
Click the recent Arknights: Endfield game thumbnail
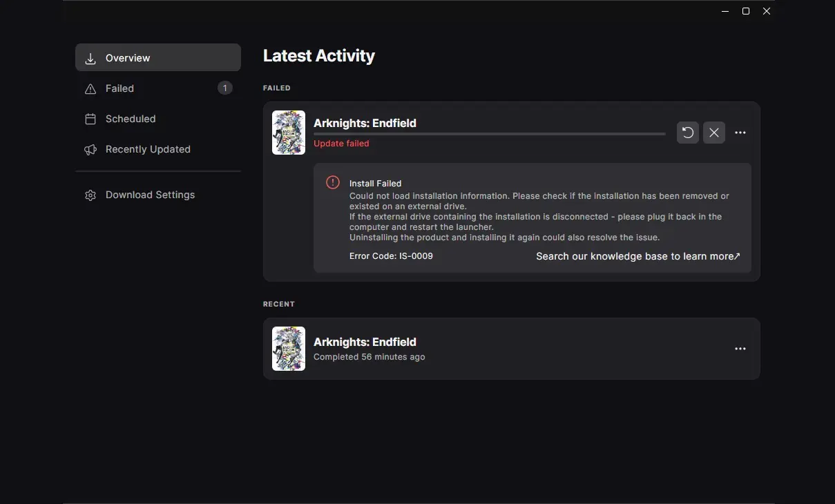pyautogui.click(x=289, y=349)
